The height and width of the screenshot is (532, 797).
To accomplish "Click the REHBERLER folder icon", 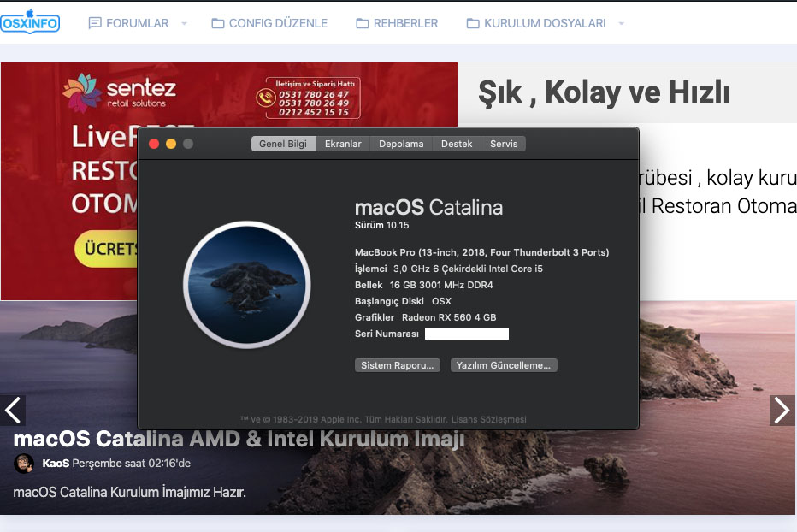I will pyautogui.click(x=363, y=23).
